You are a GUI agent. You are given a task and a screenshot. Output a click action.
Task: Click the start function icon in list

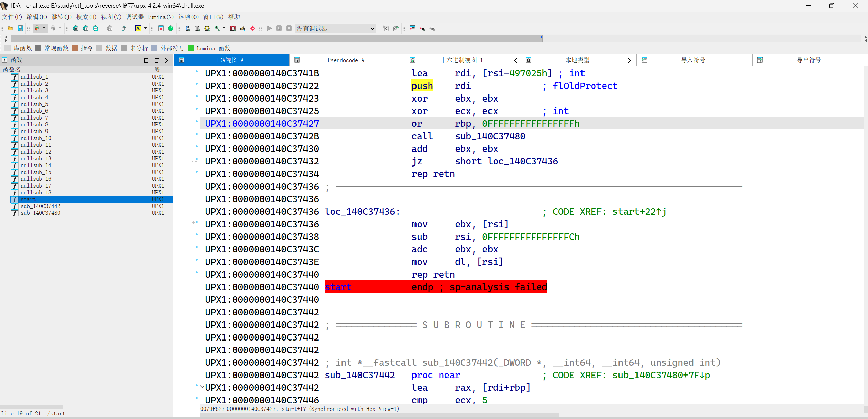tap(14, 199)
